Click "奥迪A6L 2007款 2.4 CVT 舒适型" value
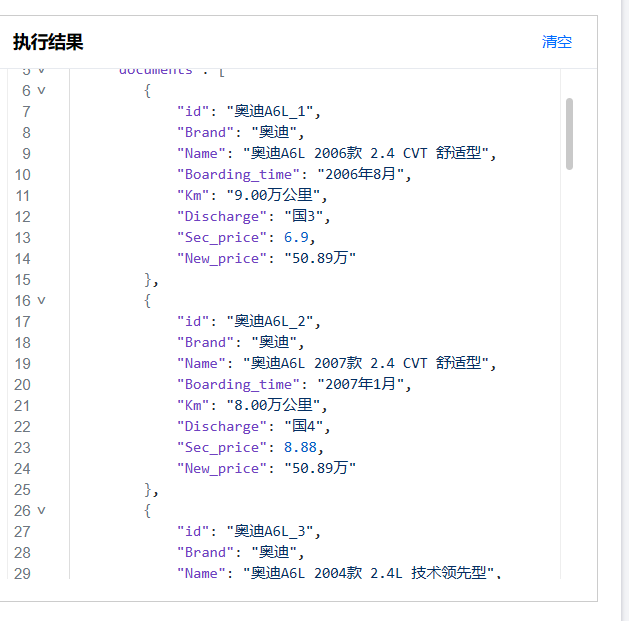Image resolution: width=629 pixels, height=621 pixels. click(366, 363)
